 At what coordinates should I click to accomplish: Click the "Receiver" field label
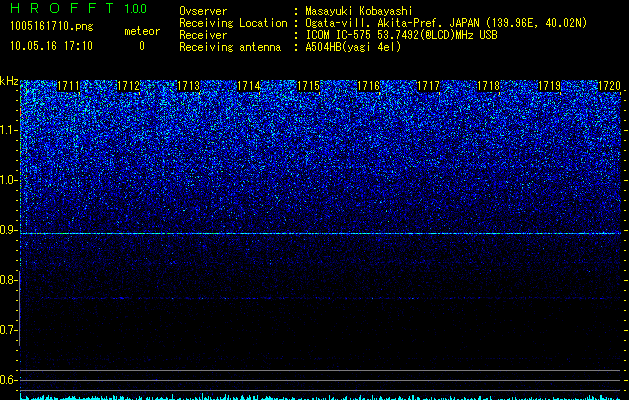[x=203, y=35]
